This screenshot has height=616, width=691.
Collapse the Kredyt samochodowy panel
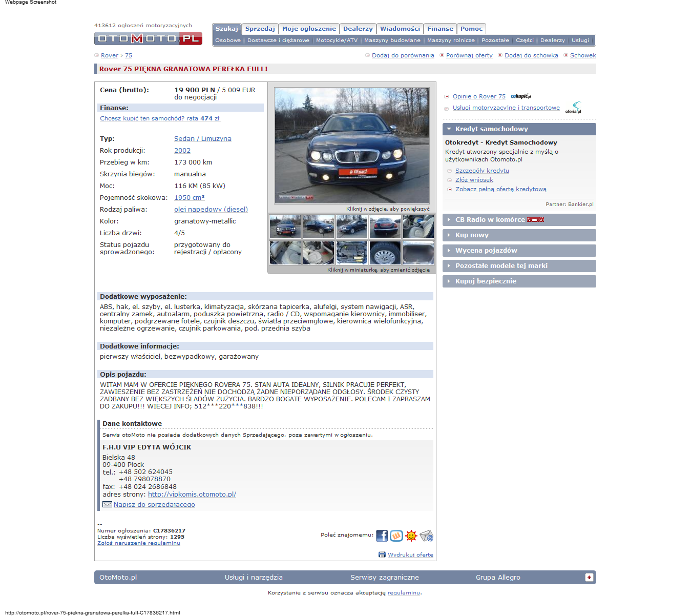(x=519, y=129)
